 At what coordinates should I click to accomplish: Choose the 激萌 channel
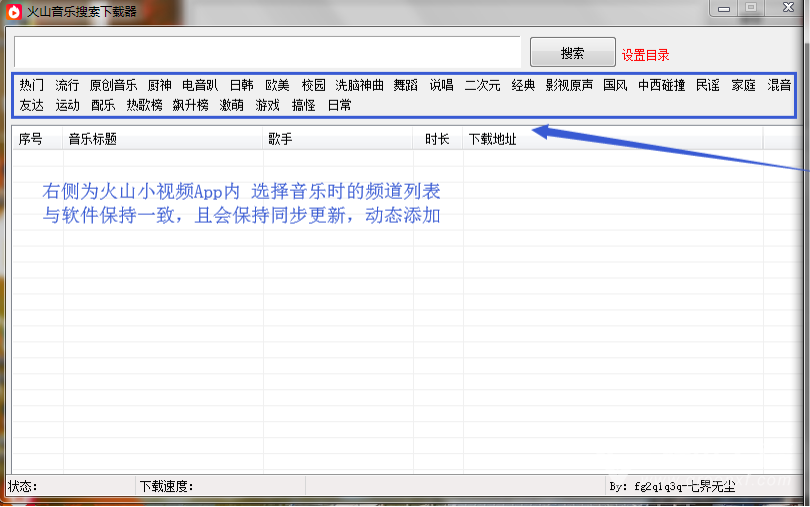click(231, 105)
